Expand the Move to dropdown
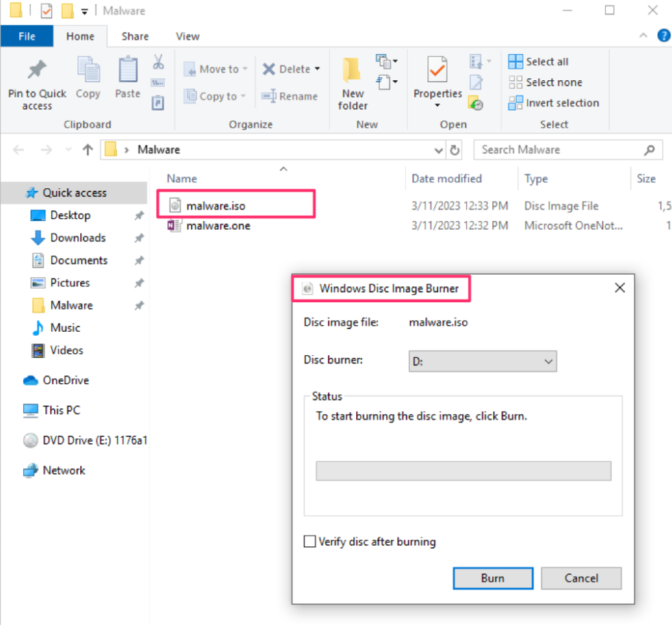The width and height of the screenshot is (672, 626). 245,68
